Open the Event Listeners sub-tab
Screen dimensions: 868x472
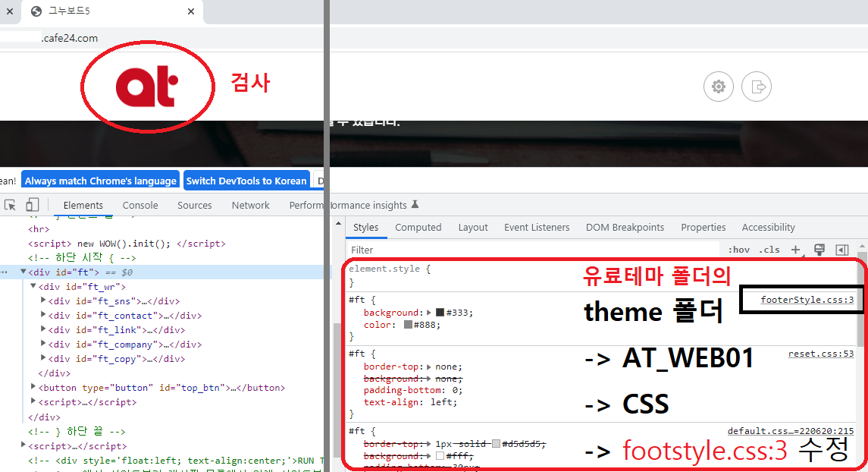(x=537, y=227)
